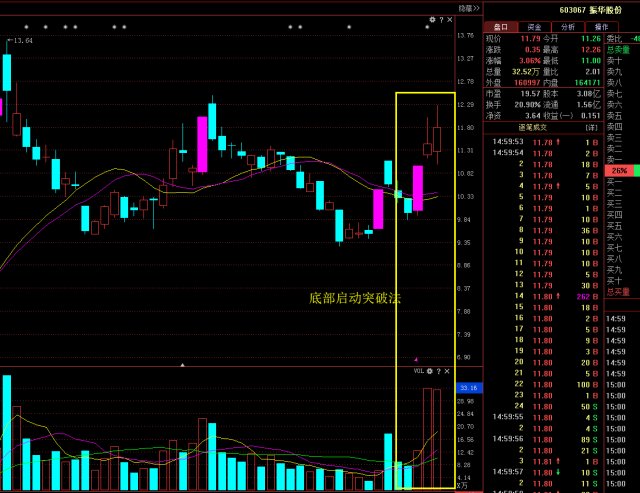The image size is (640, 493).
Task: Collapse side panel with 隐藏>> button
Action: coord(465,8)
